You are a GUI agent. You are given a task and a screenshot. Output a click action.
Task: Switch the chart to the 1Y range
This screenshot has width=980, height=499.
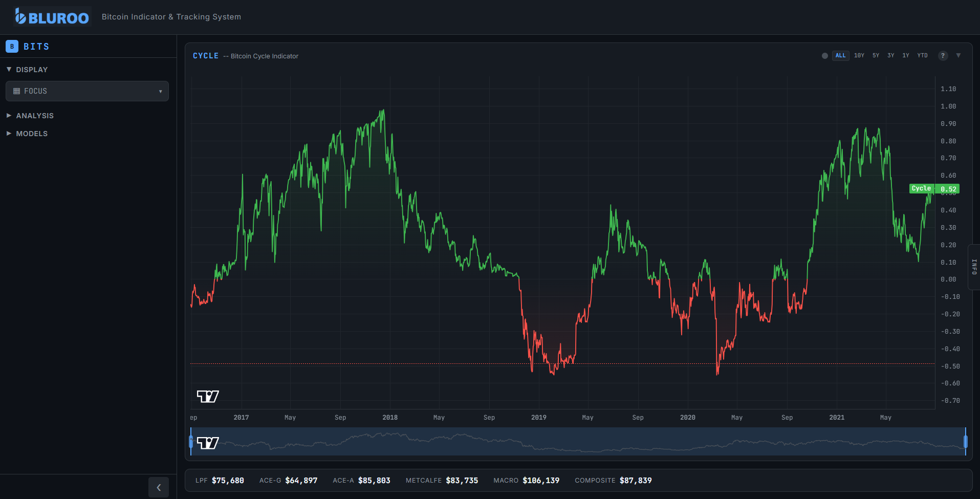[x=905, y=55]
